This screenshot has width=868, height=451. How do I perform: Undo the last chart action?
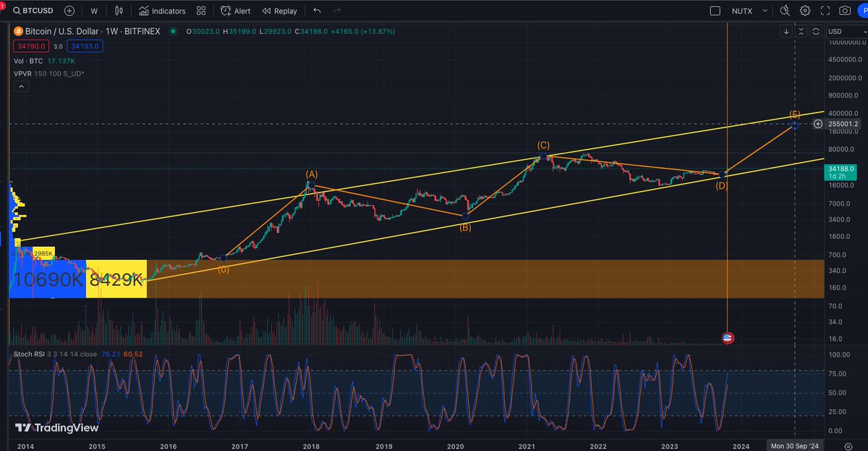pyautogui.click(x=318, y=11)
